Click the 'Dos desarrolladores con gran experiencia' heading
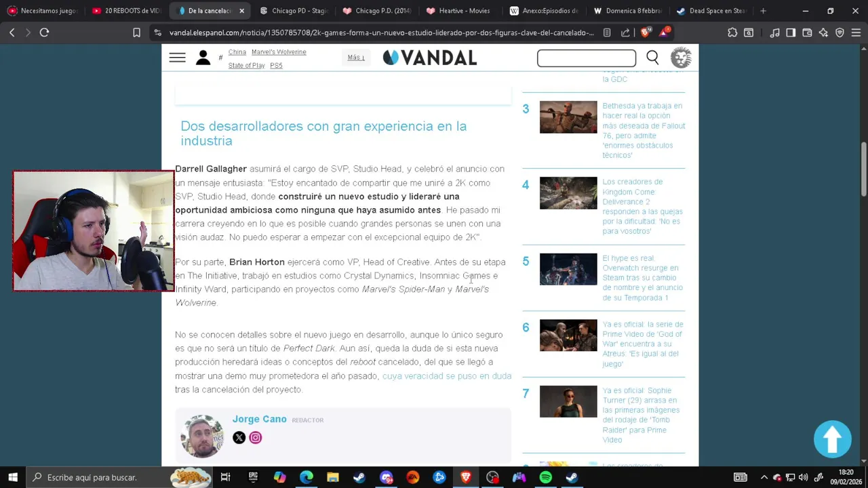The height and width of the screenshot is (488, 868). click(323, 134)
